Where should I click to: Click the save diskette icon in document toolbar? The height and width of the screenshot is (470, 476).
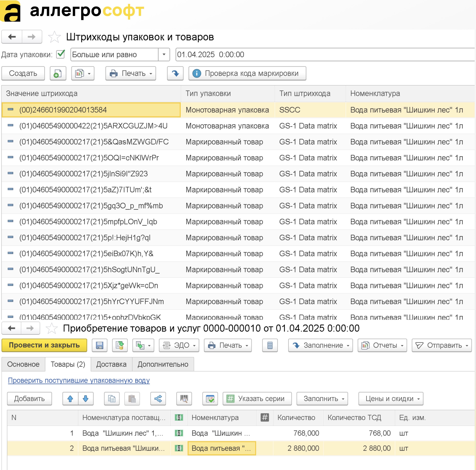coord(99,345)
